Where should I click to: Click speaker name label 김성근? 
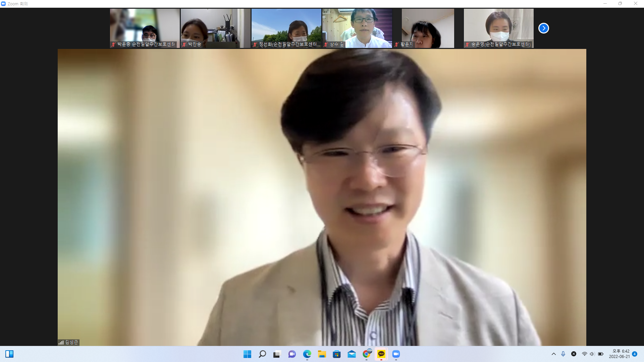pyautogui.click(x=71, y=342)
